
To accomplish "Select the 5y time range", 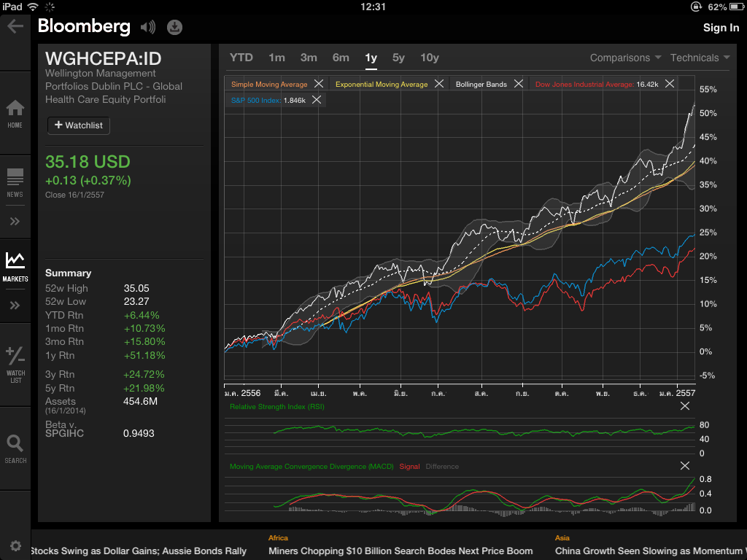I will coord(398,58).
